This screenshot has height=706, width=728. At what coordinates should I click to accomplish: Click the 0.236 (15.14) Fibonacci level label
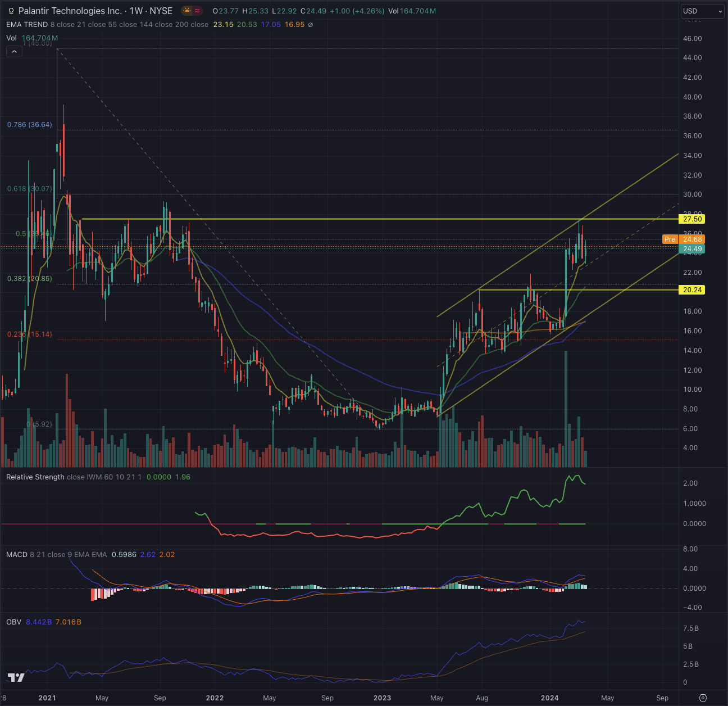(30, 334)
